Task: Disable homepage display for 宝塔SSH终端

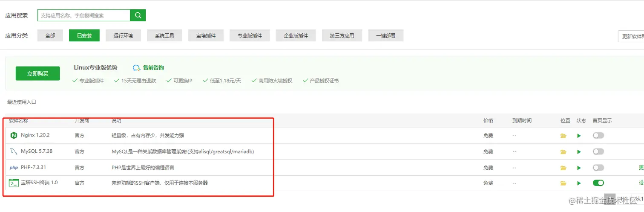Action: 598,183
